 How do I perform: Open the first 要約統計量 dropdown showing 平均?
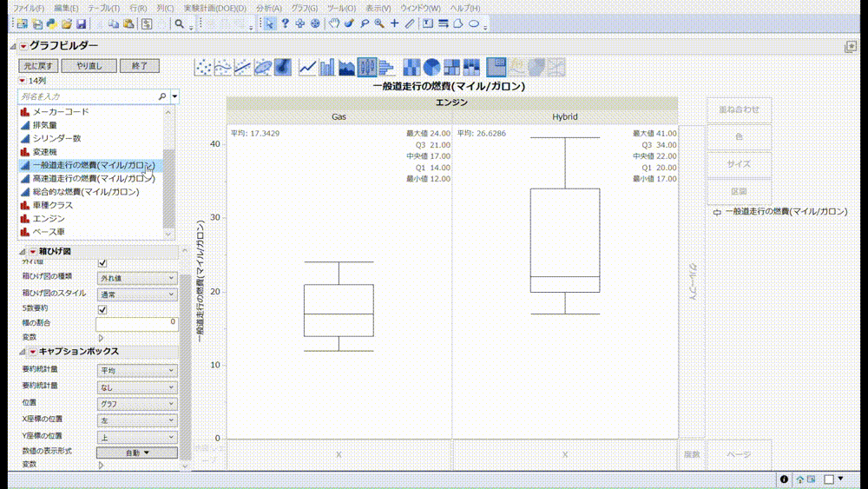point(137,371)
